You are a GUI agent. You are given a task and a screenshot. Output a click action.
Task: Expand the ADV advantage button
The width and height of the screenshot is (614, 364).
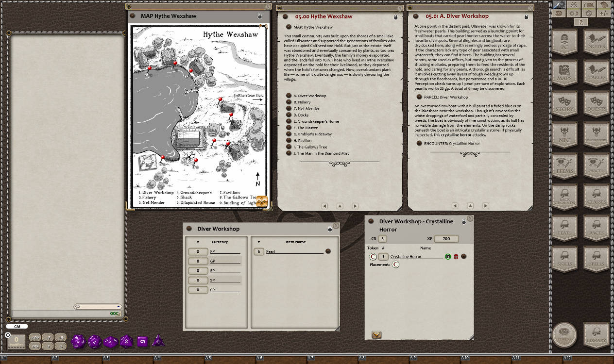coord(35,337)
